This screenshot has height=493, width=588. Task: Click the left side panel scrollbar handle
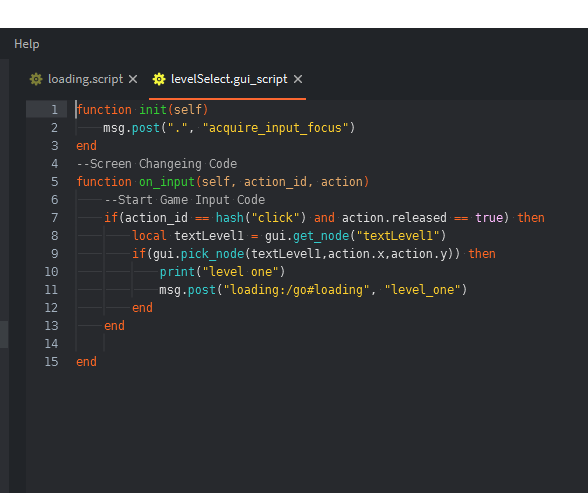pos(4,334)
